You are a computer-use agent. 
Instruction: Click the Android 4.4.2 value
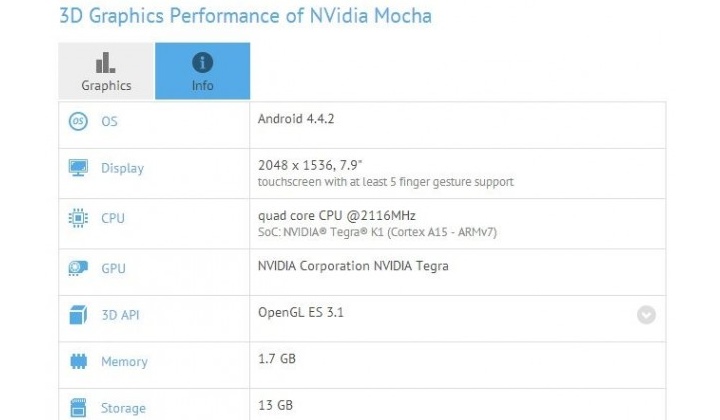tap(296, 117)
